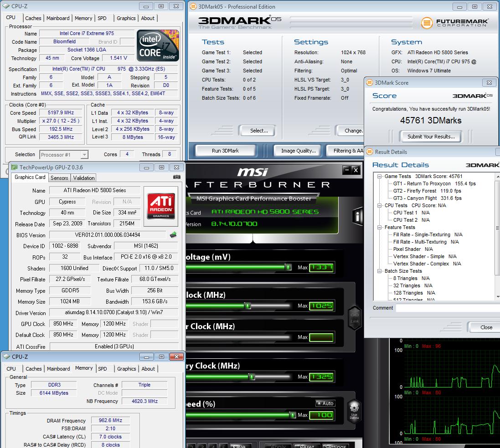
Task: Click Afterburner profile save button
Action: tap(239, 446)
